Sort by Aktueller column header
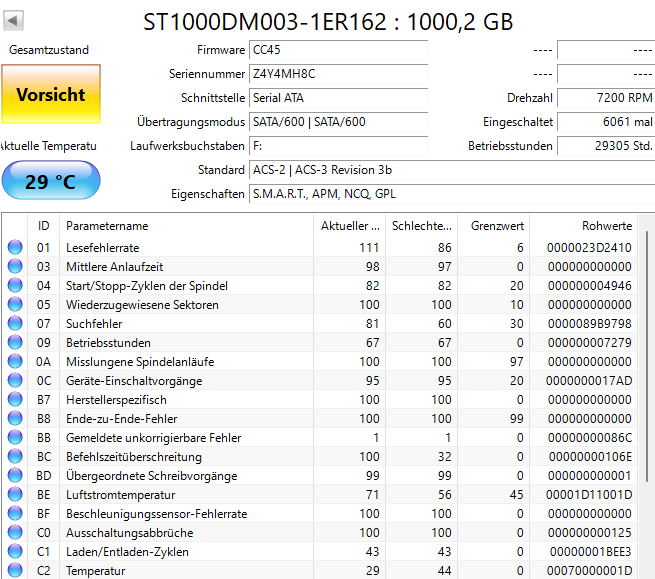Screen dimensions: 655x579 click(x=350, y=226)
